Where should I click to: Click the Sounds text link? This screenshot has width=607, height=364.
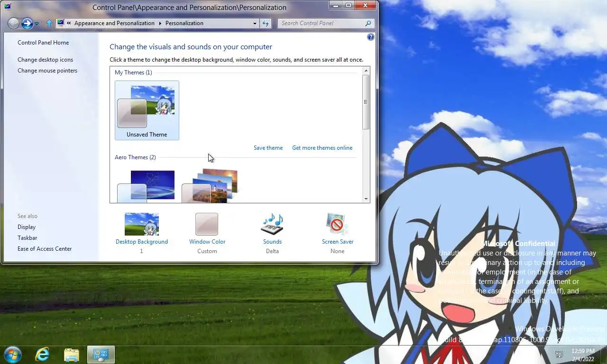pos(272,242)
